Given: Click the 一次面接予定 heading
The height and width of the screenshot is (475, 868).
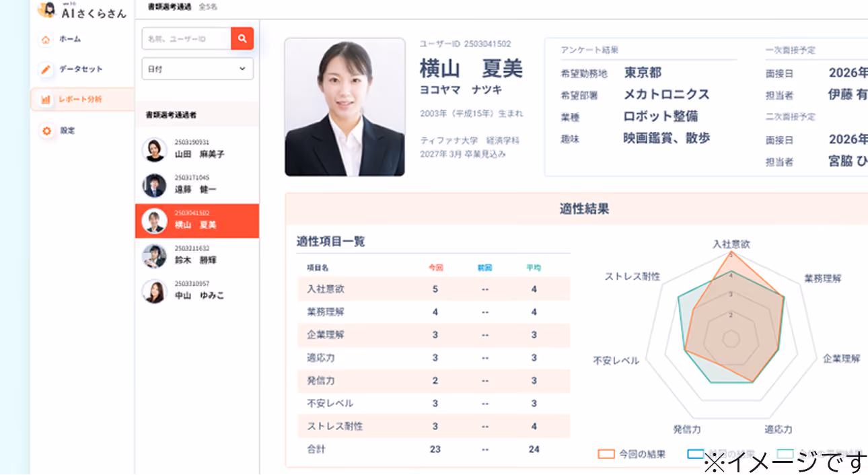Looking at the screenshot, I should [x=791, y=50].
